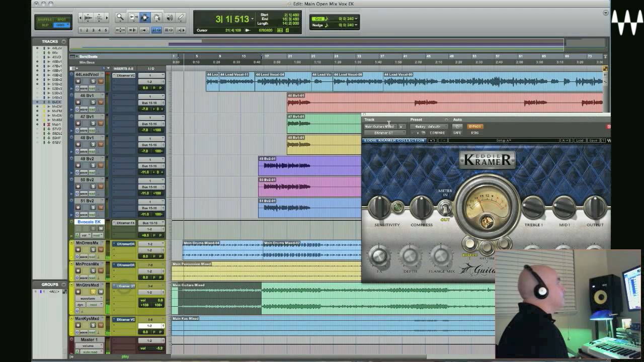Enable Tab to Transients
The width and height of the screenshot is (644, 362).
[x=133, y=30]
